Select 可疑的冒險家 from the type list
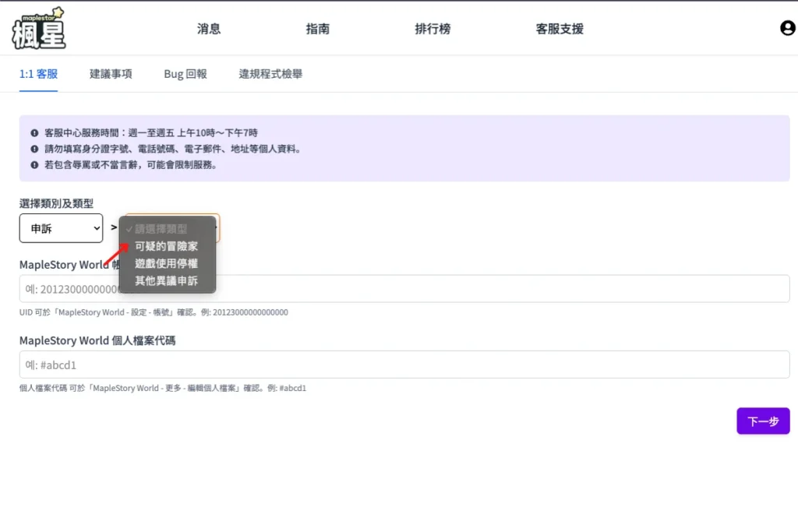 (x=167, y=247)
